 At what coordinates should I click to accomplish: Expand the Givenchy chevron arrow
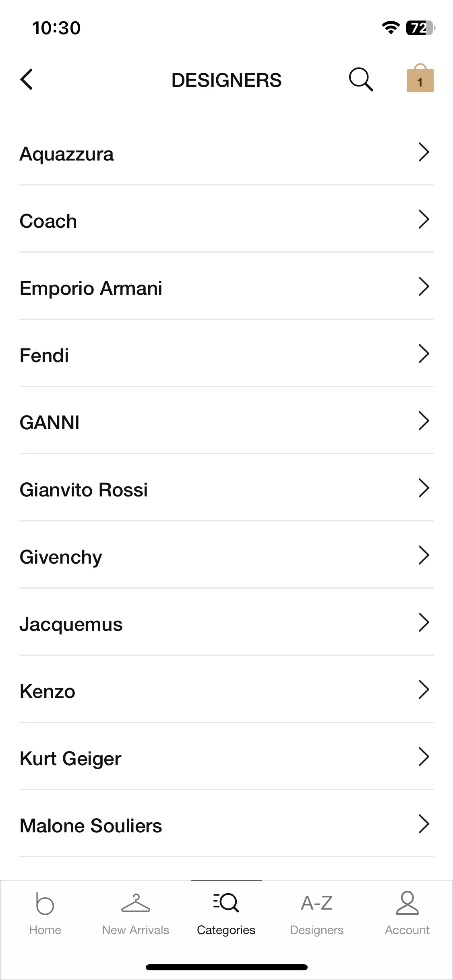[424, 555]
